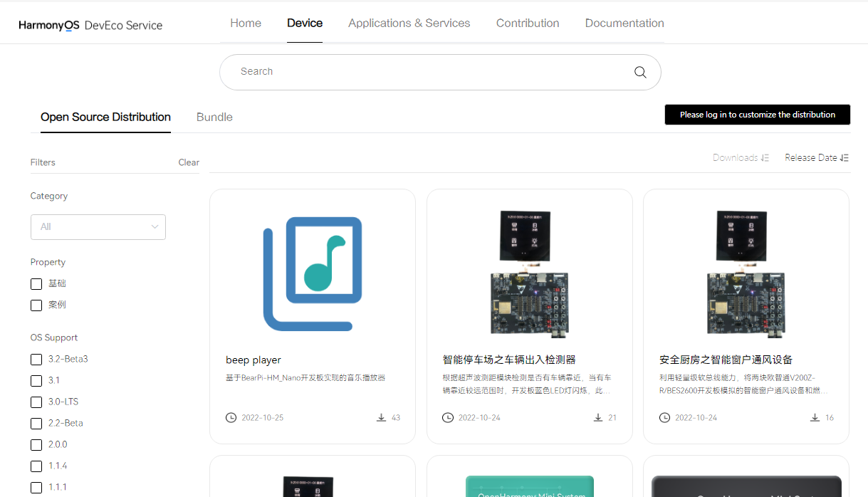The width and height of the screenshot is (868, 497).
Task: Switch to the Bundle tab
Action: (214, 117)
